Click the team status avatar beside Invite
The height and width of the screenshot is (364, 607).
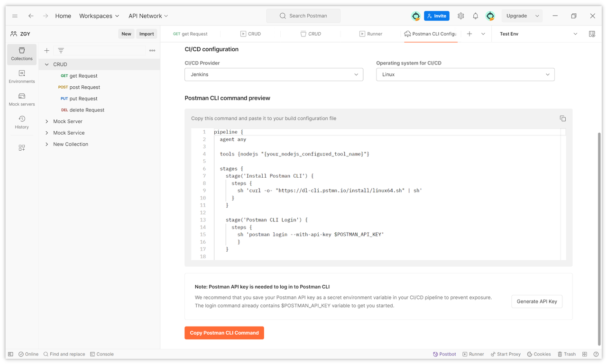coord(416,16)
